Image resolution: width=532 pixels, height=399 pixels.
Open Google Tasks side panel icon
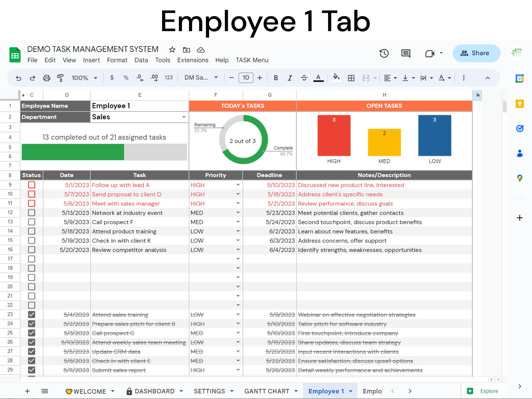pyautogui.click(x=519, y=128)
